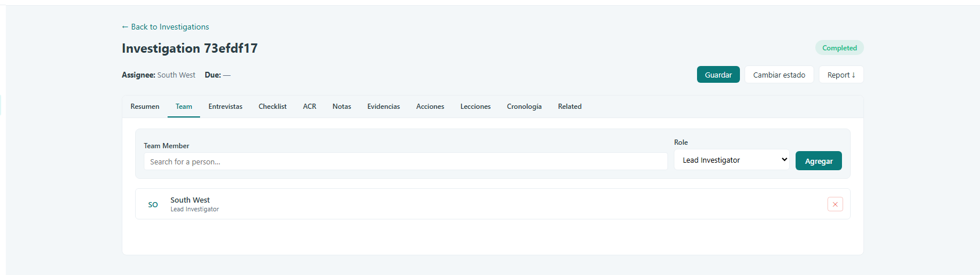This screenshot has height=275, width=980.
Task: Open the Report download menu
Action: coord(841,75)
